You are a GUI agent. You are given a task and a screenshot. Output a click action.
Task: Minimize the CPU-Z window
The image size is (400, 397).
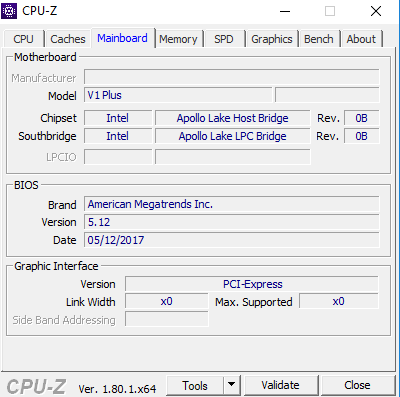[285, 11]
